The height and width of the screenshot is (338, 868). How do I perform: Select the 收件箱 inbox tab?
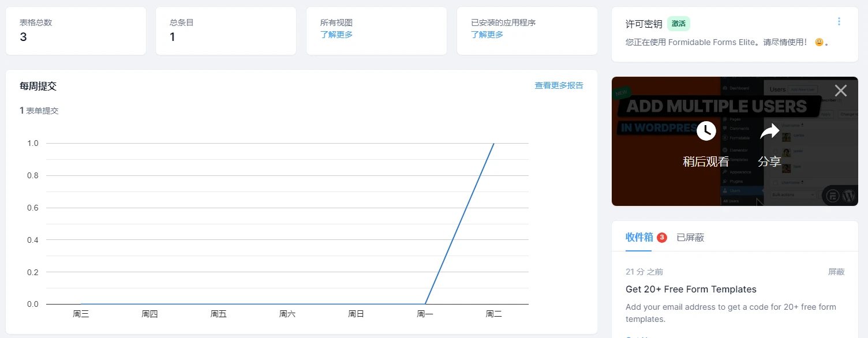coord(638,237)
